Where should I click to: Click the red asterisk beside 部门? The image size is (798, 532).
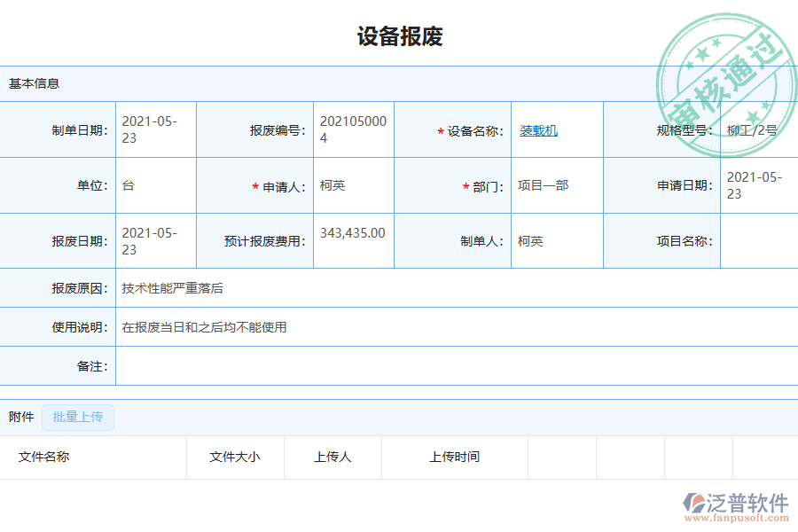465,185
